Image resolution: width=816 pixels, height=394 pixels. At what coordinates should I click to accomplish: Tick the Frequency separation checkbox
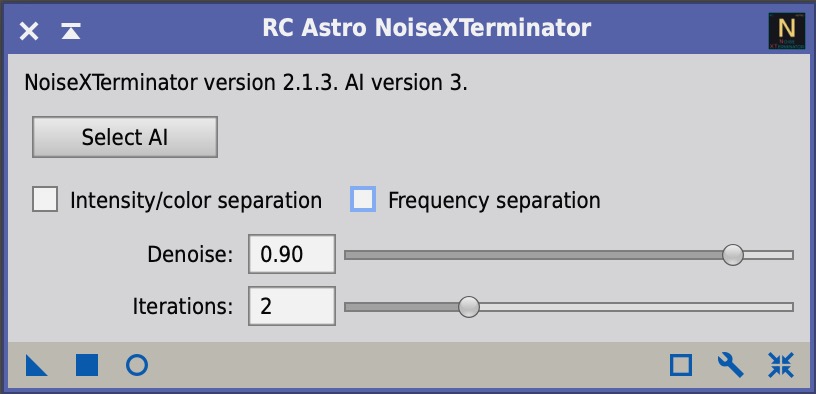coord(363,199)
